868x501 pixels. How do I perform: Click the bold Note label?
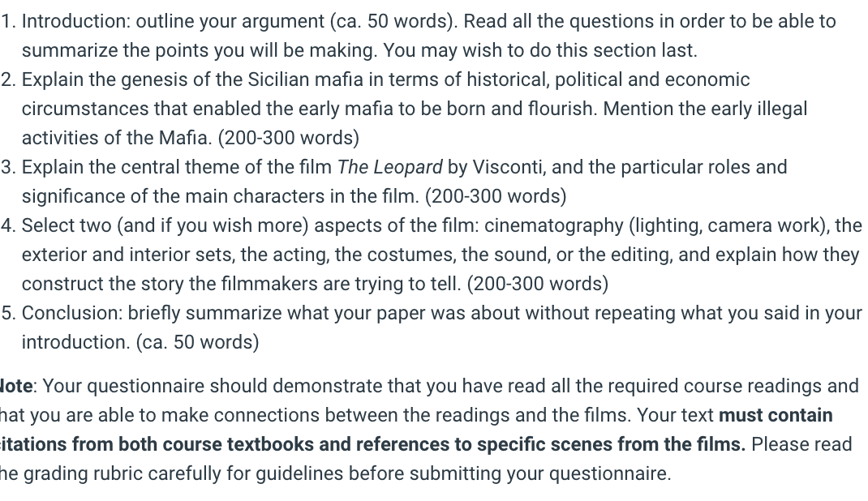(16, 386)
